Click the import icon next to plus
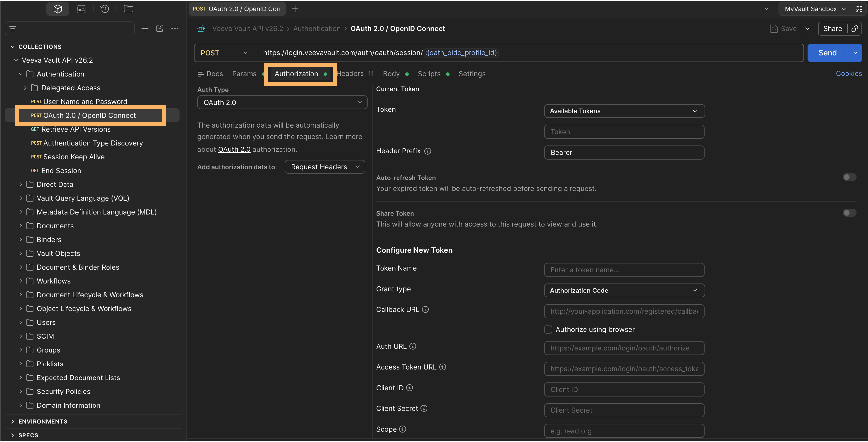 pyautogui.click(x=160, y=29)
